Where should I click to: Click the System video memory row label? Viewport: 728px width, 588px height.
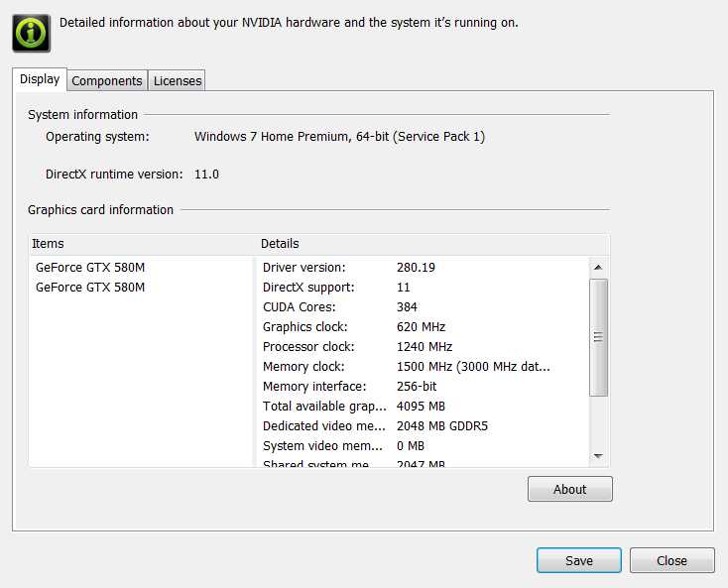click(x=322, y=446)
